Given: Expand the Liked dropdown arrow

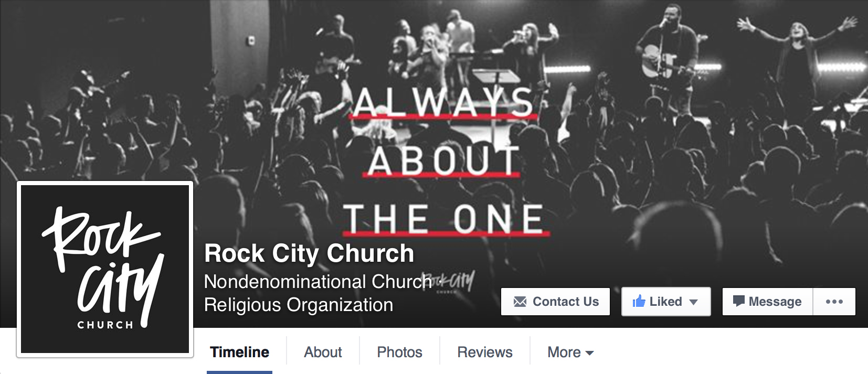Looking at the screenshot, I should pyautogui.click(x=693, y=302).
